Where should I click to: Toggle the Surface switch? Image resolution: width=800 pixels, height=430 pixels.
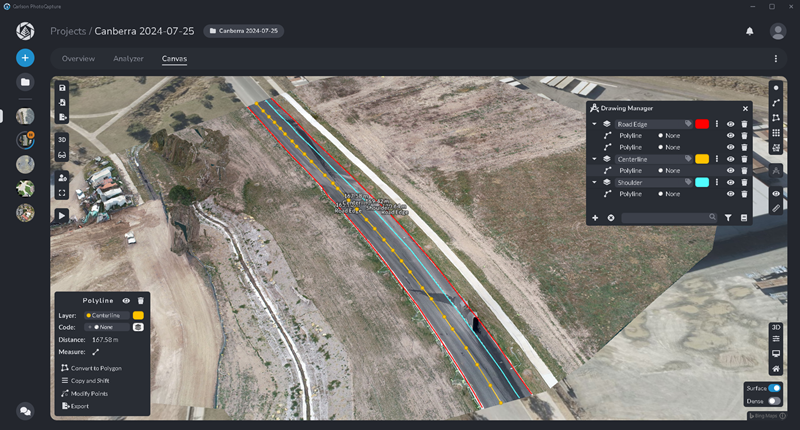pyautogui.click(x=774, y=387)
